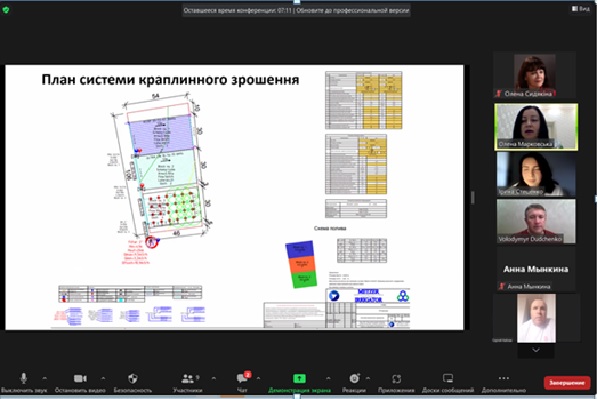
Task: Show more participant videos with down chevron
Action: click(x=536, y=350)
